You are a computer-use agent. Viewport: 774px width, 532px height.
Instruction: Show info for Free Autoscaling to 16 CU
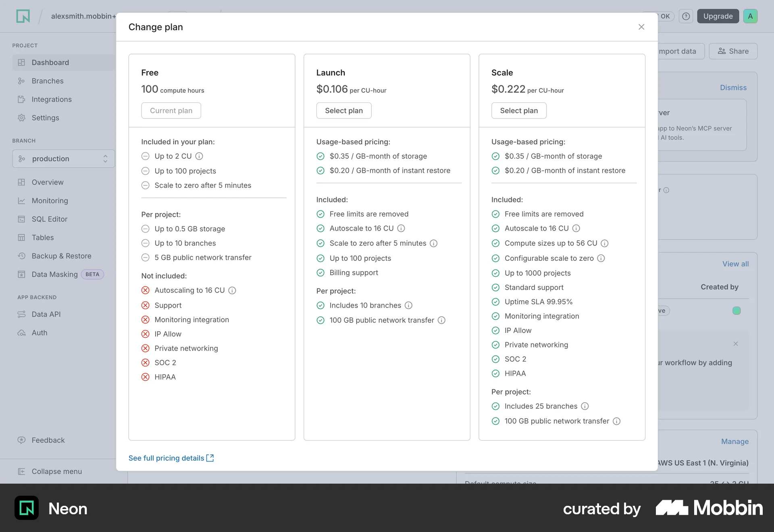point(232,291)
